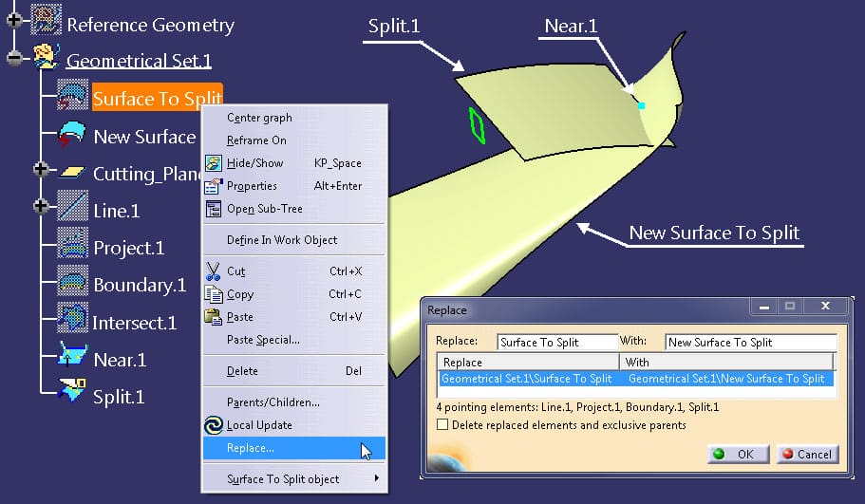Click the green plane outline in viewport

[477, 125]
